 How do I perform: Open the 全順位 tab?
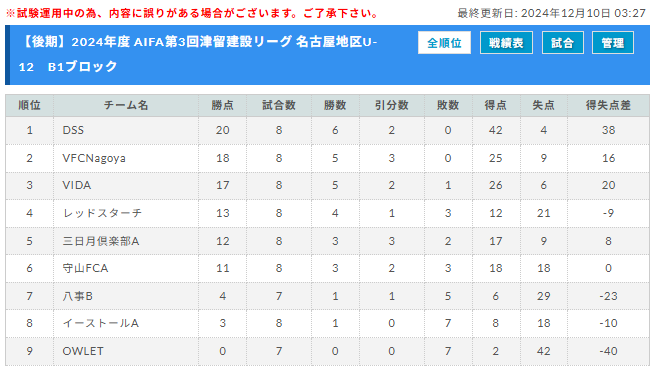pyautogui.click(x=444, y=43)
